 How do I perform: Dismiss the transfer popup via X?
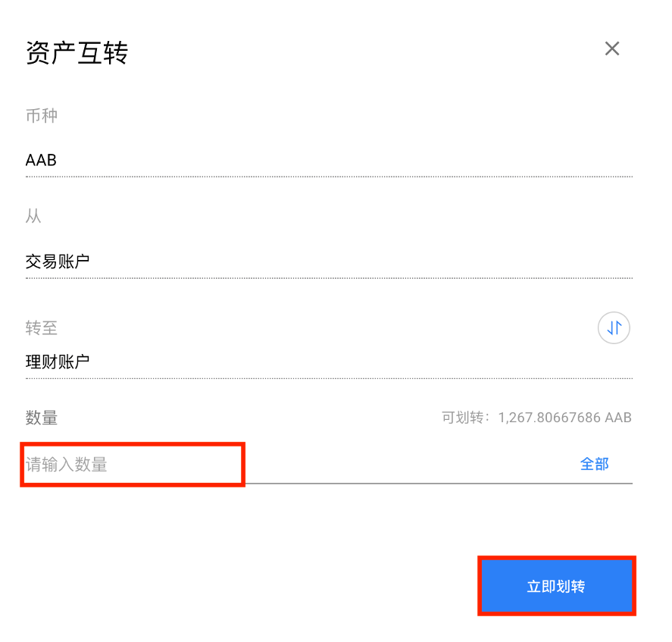[x=612, y=49]
